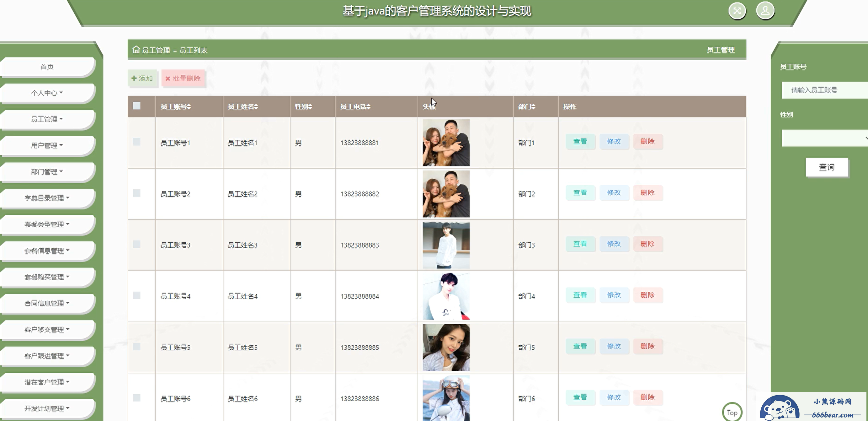The image size is (868, 421).
Task: Open avatar photo of 员工姓名5
Action: tap(446, 348)
